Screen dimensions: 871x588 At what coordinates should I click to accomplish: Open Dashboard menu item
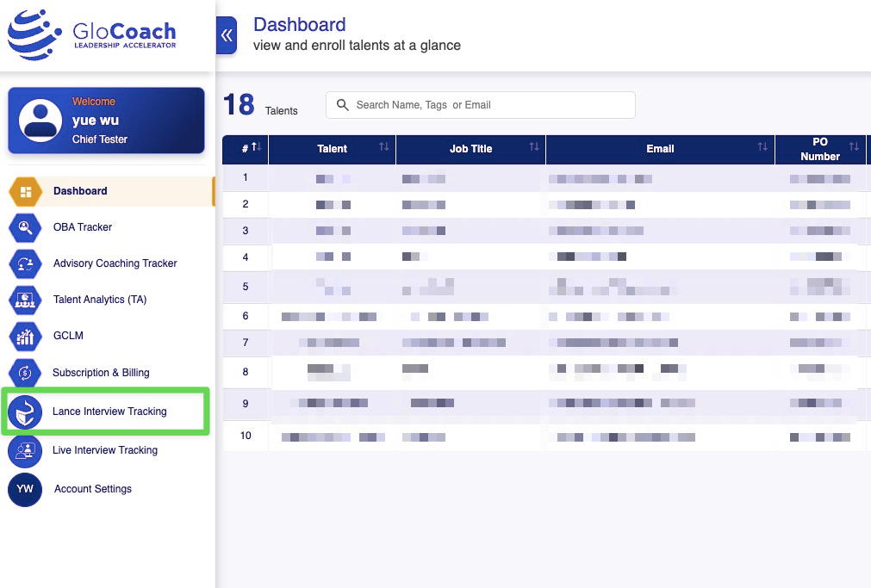[111, 191]
